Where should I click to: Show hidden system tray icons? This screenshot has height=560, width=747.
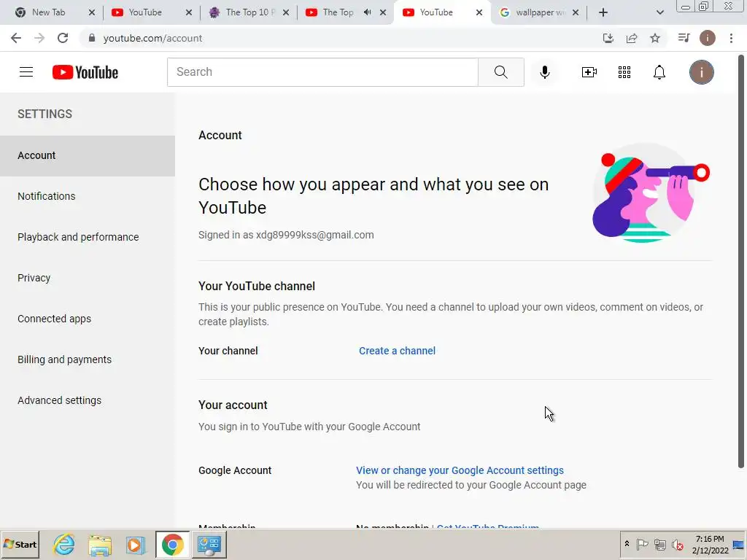click(627, 544)
